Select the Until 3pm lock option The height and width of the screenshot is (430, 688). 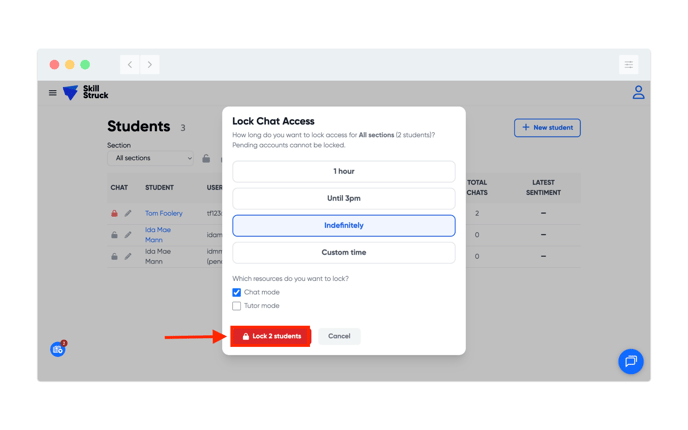[x=343, y=199]
